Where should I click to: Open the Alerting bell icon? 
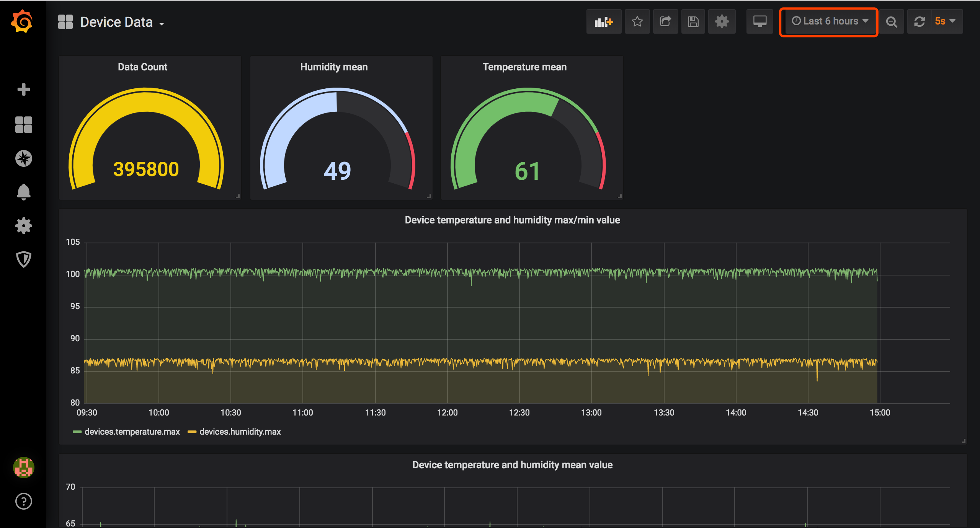coord(24,192)
